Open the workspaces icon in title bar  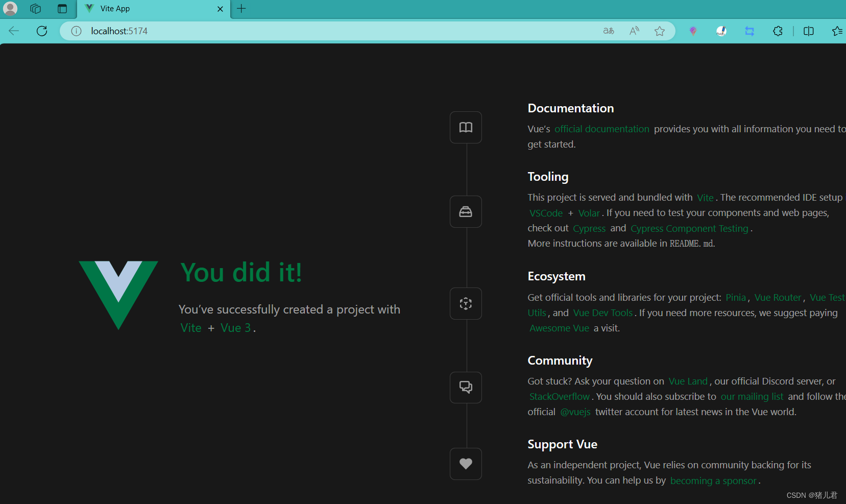(x=35, y=9)
